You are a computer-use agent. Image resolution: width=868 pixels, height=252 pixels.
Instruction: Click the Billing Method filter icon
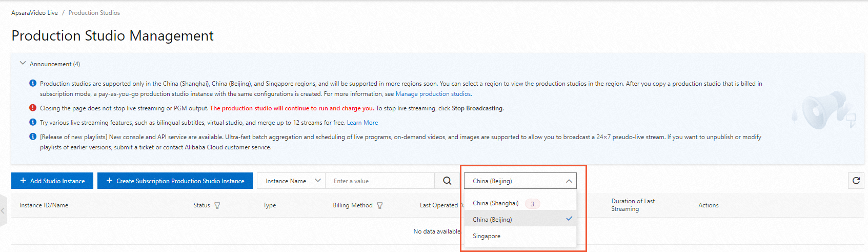coord(380,205)
